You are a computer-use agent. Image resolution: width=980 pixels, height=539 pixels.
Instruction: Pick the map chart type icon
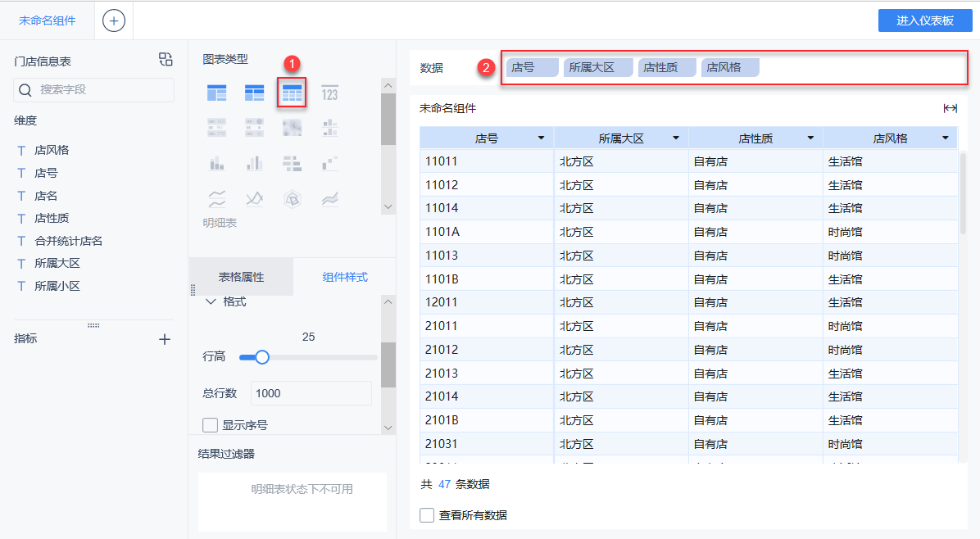(292, 128)
